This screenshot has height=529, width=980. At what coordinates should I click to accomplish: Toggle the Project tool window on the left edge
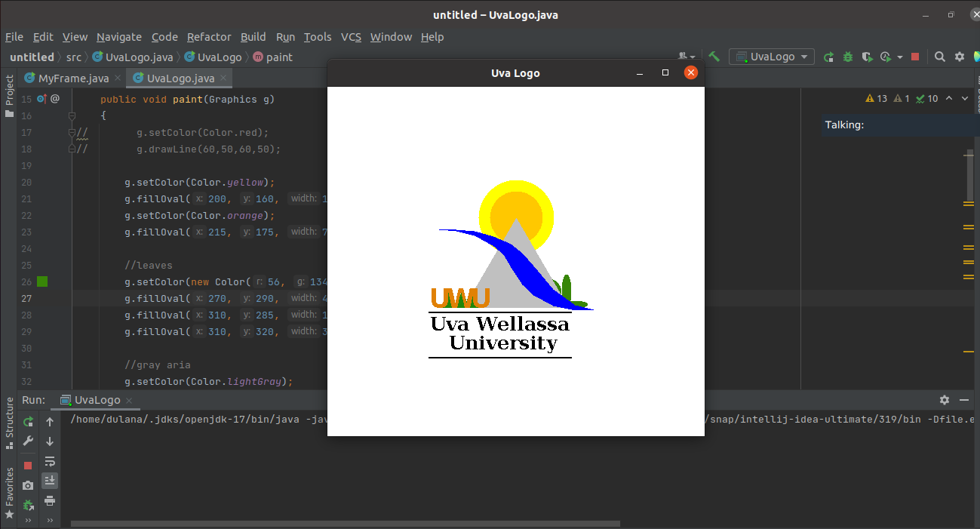coord(9,96)
